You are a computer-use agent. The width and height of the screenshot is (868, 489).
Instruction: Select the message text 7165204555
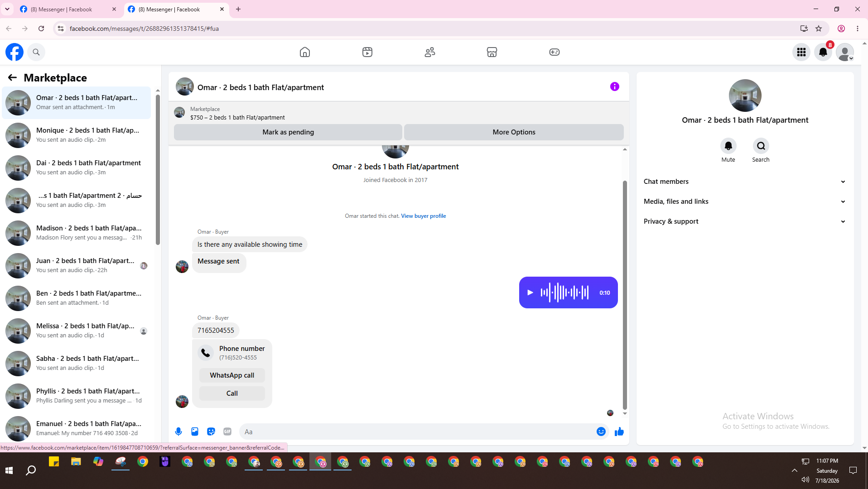click(216, 331)
